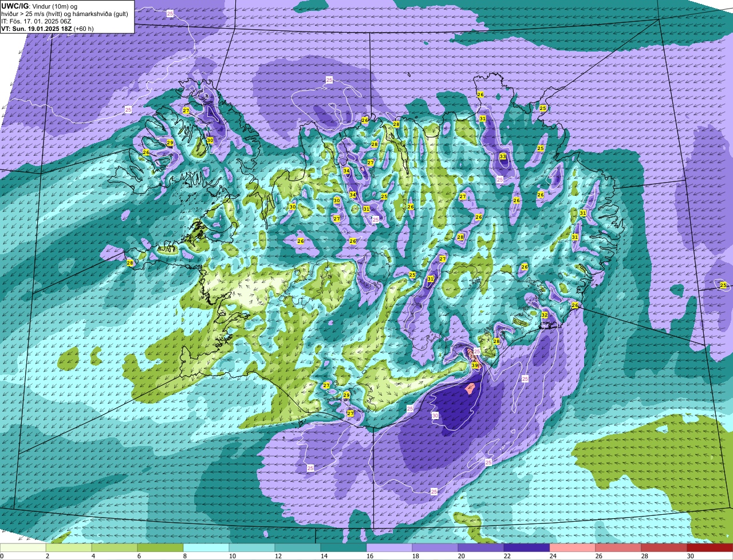Screen dimensions: 733x560
Task: Click the legend color swatch for 2–4 m/s
Action: pyautogui.click(x=69, y=547)
